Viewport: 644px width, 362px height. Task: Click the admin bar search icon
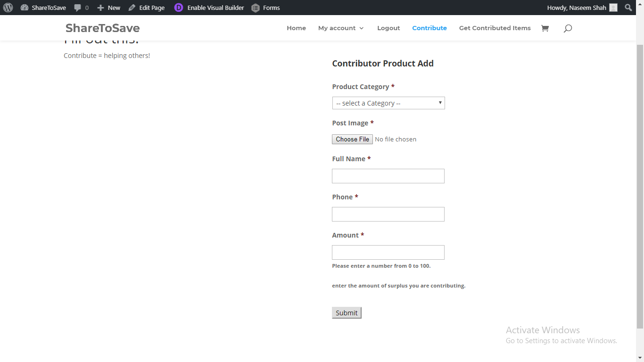(x=628, y=8)
